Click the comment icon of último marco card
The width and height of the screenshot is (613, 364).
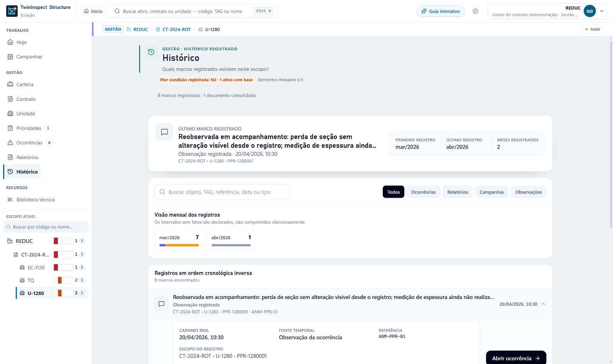tap(164, 132)
